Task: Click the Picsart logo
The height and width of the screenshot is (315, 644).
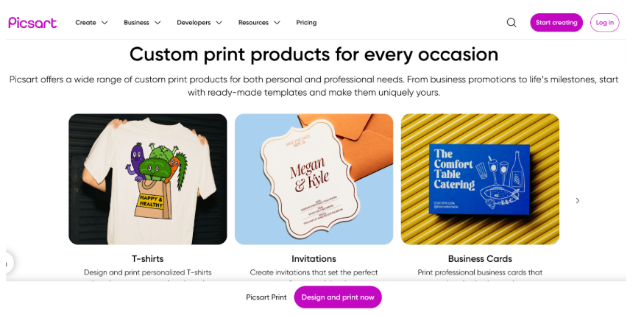Action: click(32, 23)
